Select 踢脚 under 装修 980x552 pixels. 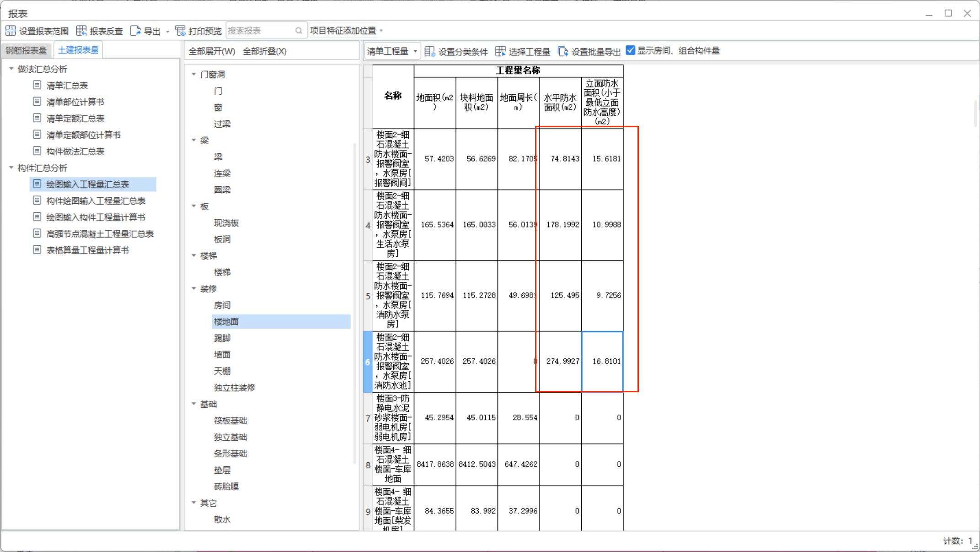[x=222, y=338]
